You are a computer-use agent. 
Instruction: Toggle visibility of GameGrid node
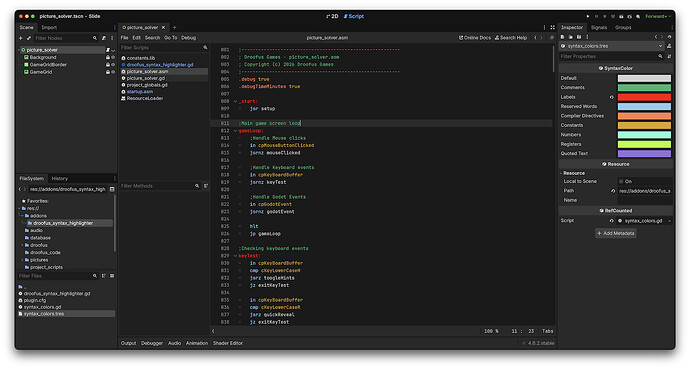click(x=113, y=72)
